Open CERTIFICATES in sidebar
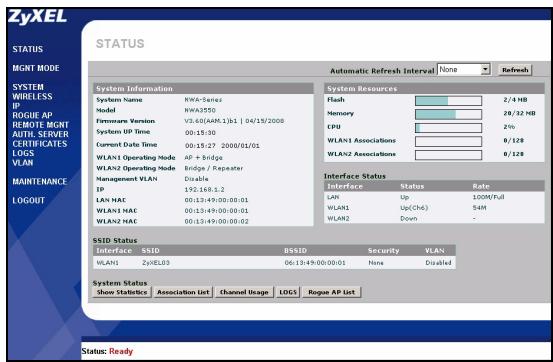Screen dimensions: 553x362 click(40, 144)
